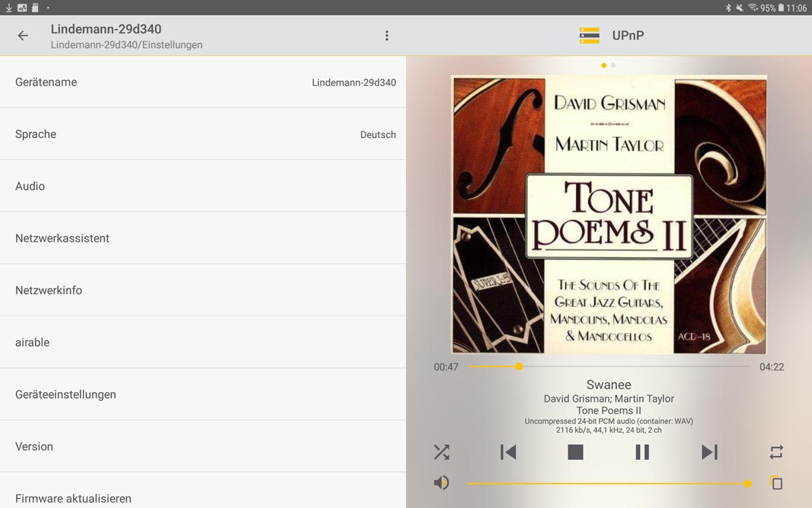Toggle shuffle playback

click(441, 452)
